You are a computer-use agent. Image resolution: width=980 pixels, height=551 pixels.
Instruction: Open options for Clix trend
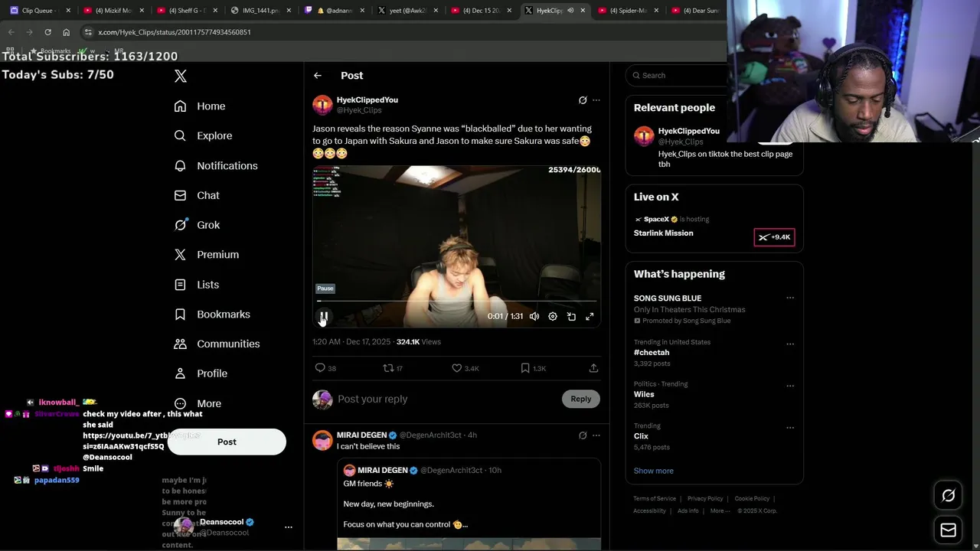coord(790,428)
